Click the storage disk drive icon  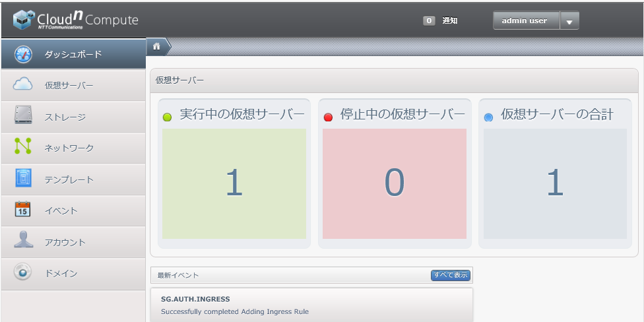click(x=23, y=116)
